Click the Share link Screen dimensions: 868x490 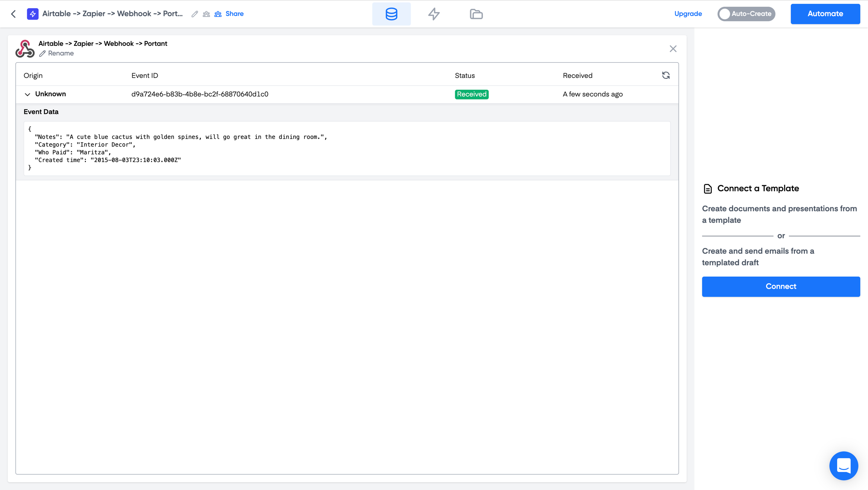pyautogui.click(x=234, y=14)
